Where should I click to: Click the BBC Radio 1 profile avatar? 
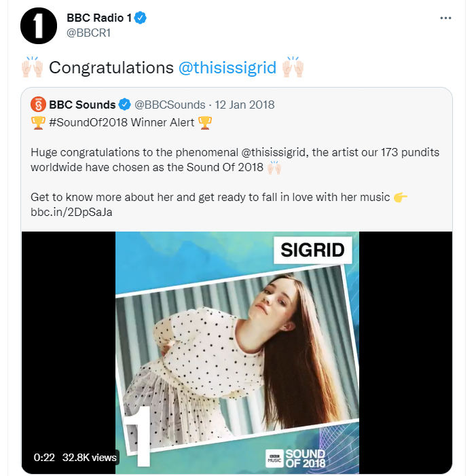39,25
